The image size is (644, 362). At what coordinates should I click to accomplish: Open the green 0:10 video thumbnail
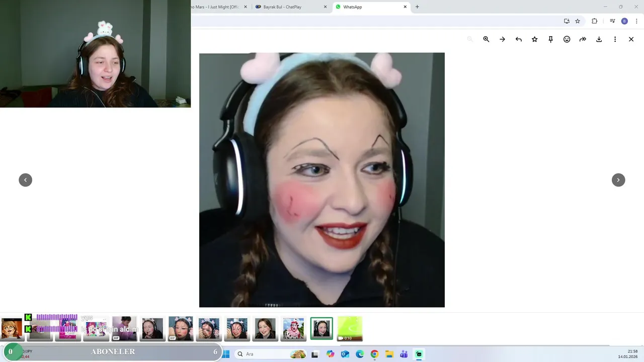click(x=350, y=329)
